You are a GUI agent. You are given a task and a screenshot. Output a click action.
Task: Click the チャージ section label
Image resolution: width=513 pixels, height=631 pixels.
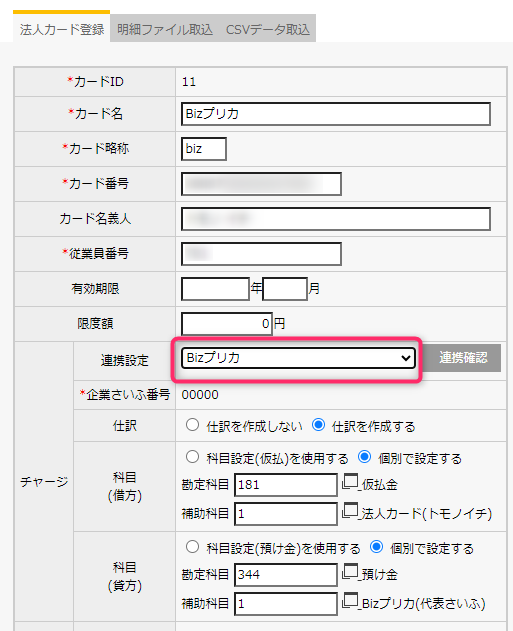pos(44,481)
